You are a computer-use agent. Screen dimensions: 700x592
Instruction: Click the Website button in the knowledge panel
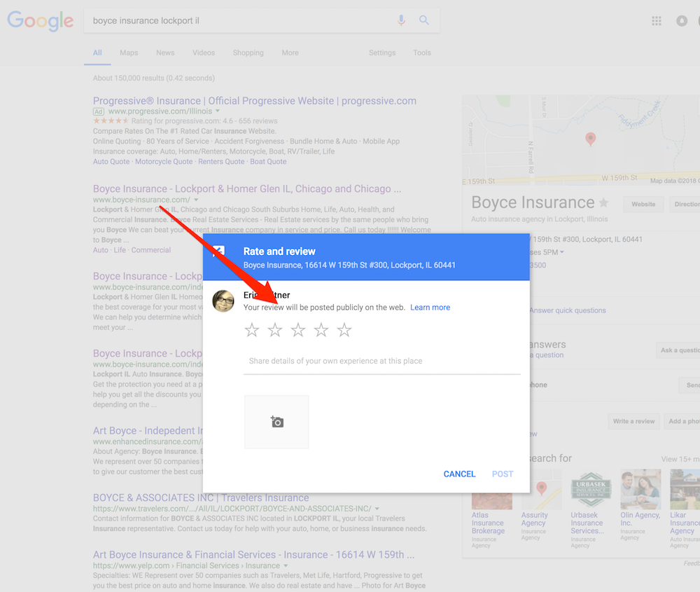(x=643, y=204)
